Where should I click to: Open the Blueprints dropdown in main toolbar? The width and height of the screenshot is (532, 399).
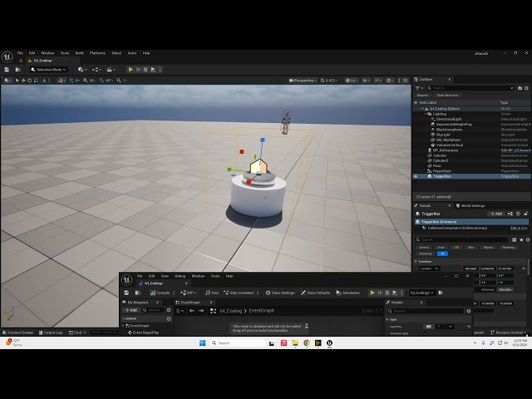96,70
